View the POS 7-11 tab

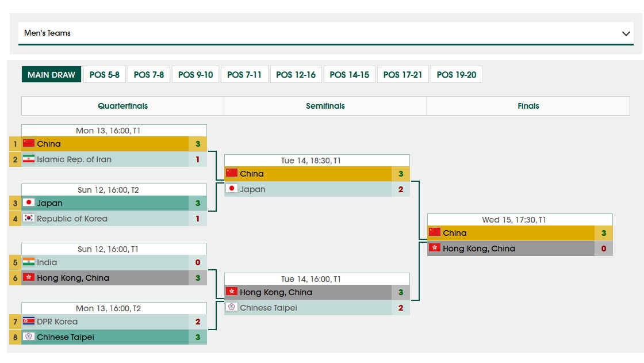coord(244,74)
